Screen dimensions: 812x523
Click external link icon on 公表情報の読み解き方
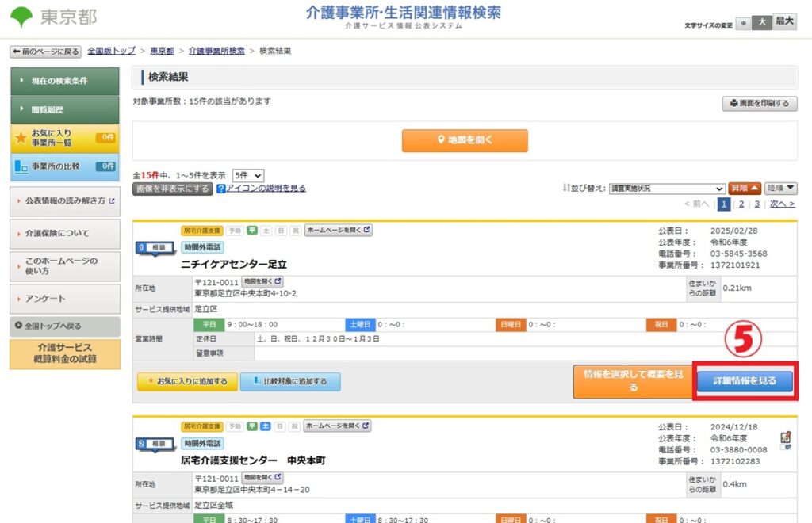(x=112, y=200)
